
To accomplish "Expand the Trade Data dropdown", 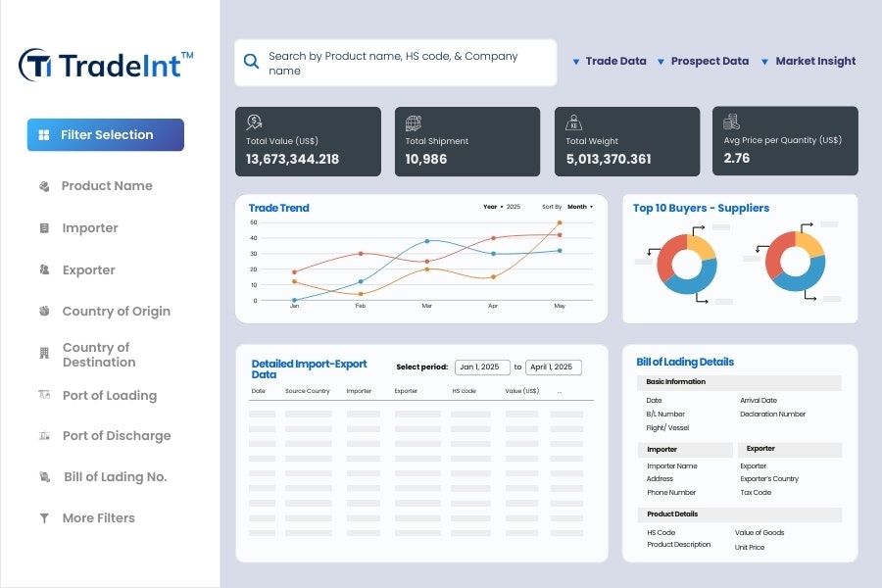I will pyautogui.click(x=612, y=61).
